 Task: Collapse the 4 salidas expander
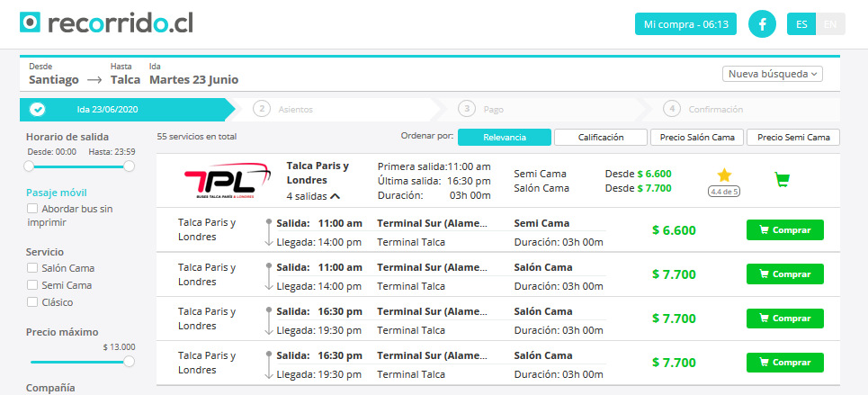(x=313, y=195)
